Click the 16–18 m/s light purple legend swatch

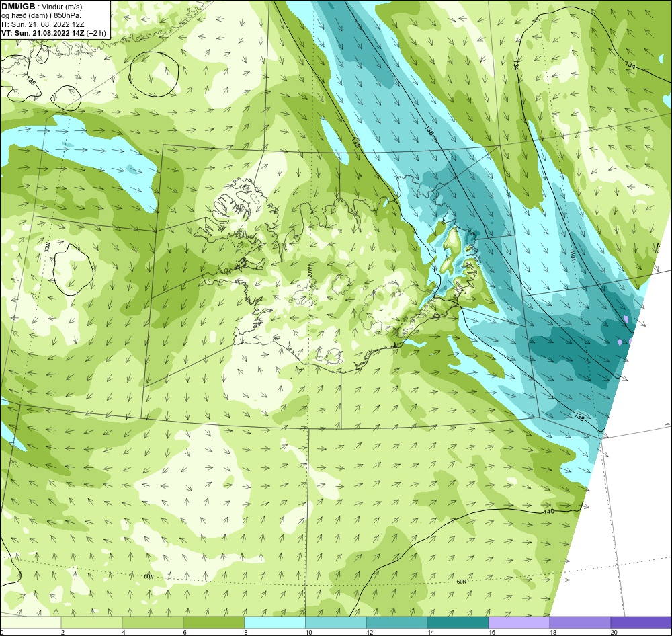click(x=519, y=623)
